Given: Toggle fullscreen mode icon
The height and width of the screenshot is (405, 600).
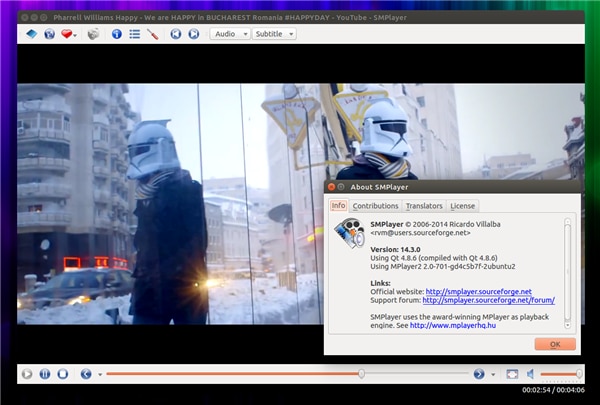Looking at the screenshot, I should coord(512,374).
